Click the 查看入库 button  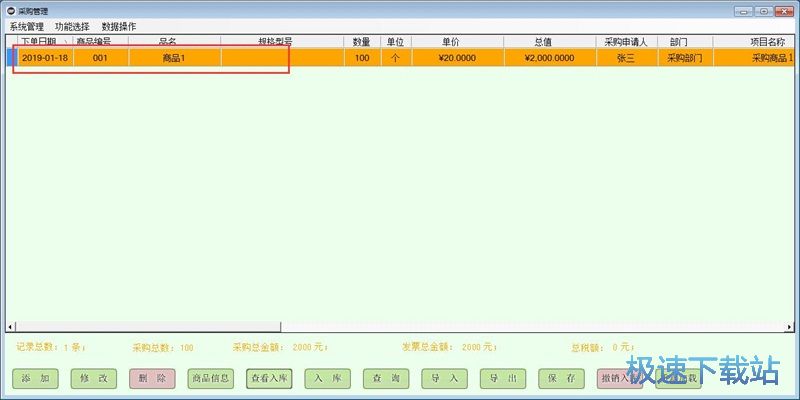(x=269, y=379)
